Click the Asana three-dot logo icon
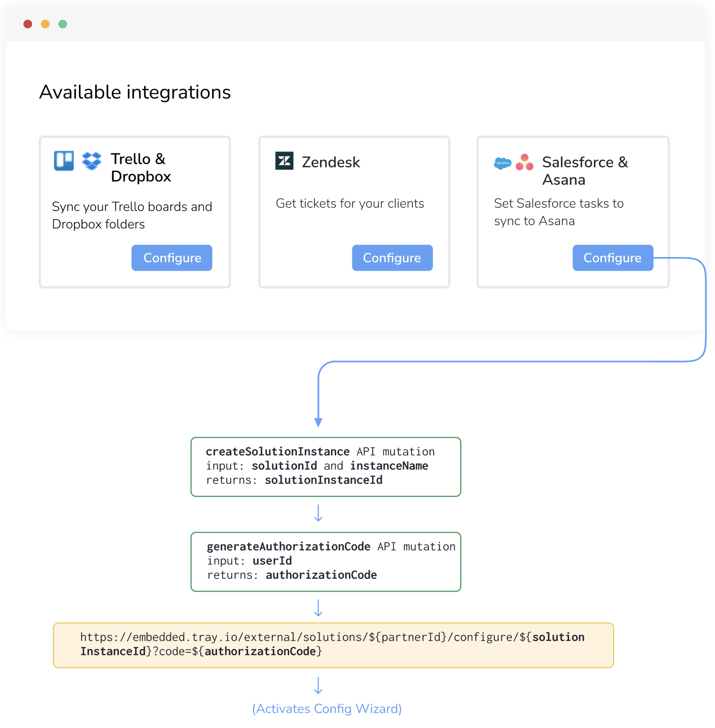 [525, 162]
